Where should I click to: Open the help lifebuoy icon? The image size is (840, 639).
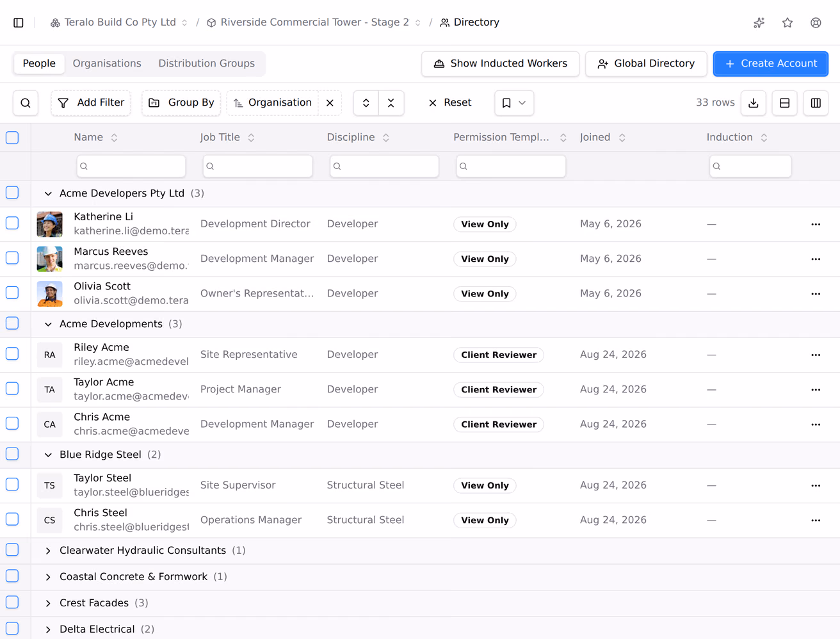click(x=816, y=22)
